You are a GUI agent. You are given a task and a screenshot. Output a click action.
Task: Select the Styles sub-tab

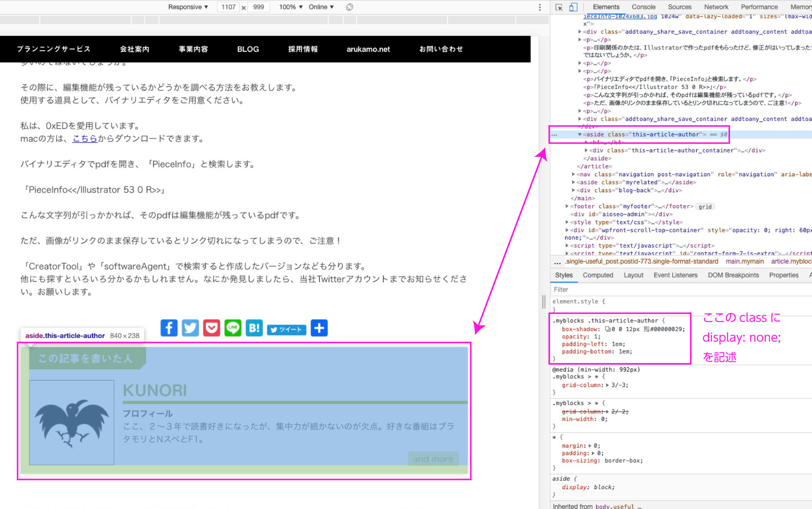[564, 275]
